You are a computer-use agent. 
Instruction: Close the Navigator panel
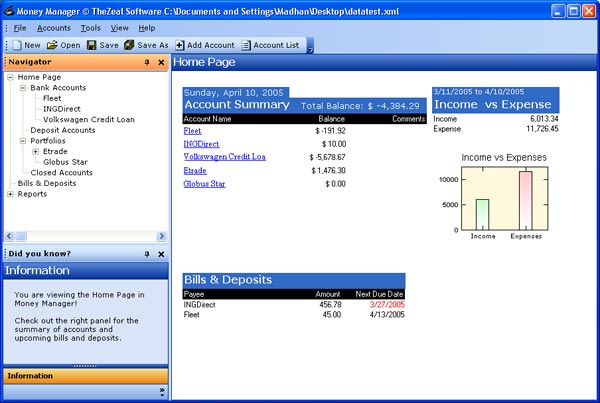click(161, 62)
